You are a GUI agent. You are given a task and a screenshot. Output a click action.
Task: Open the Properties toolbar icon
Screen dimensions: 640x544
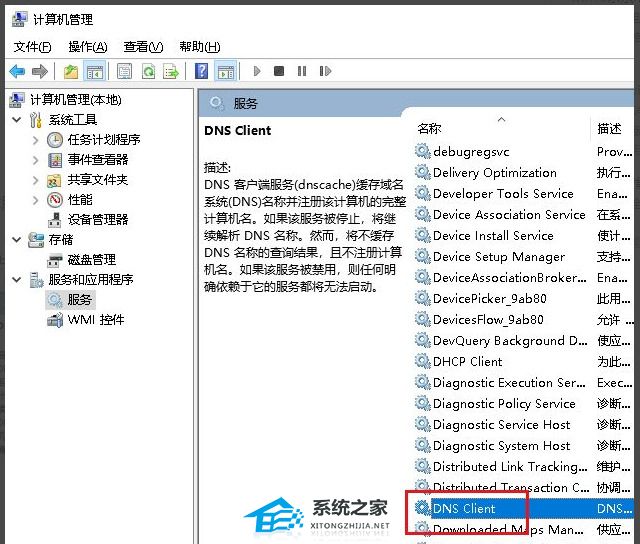[x=124, y=71]
